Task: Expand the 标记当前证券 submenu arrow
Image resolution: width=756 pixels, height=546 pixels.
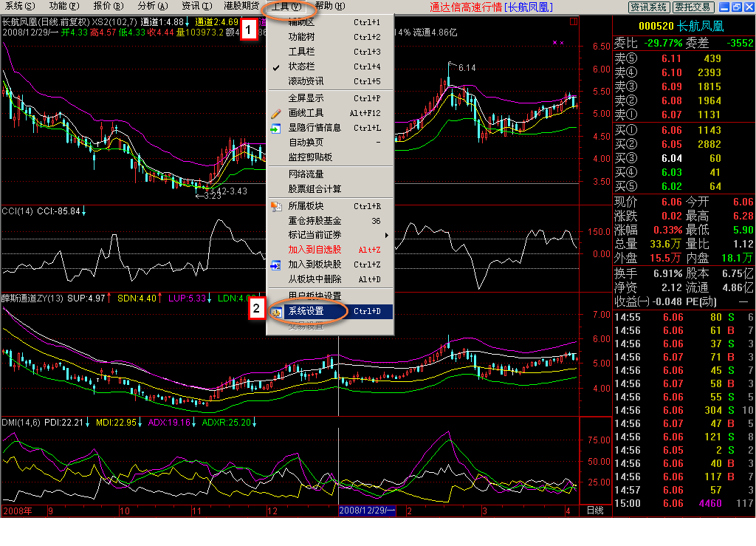Action: coord(387,236)
